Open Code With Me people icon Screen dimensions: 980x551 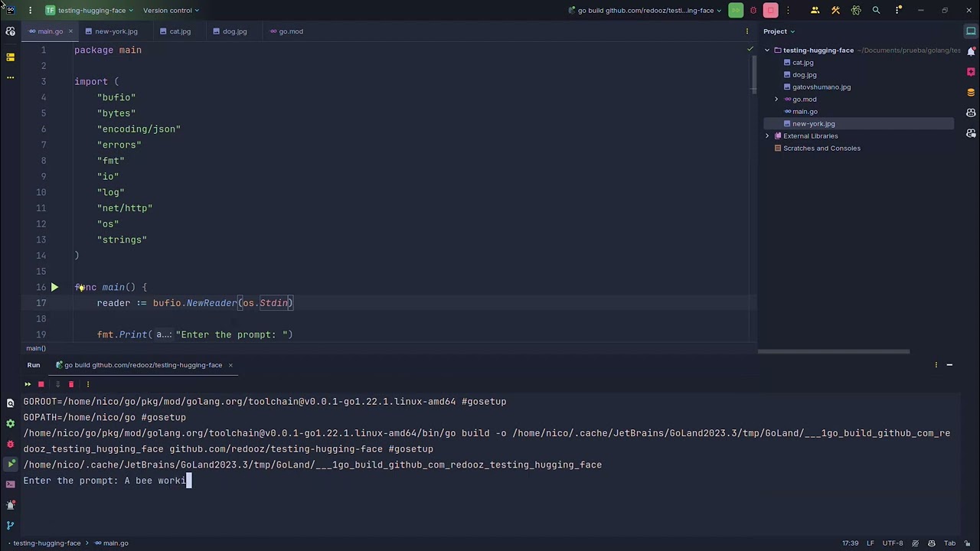click(815, 10)
